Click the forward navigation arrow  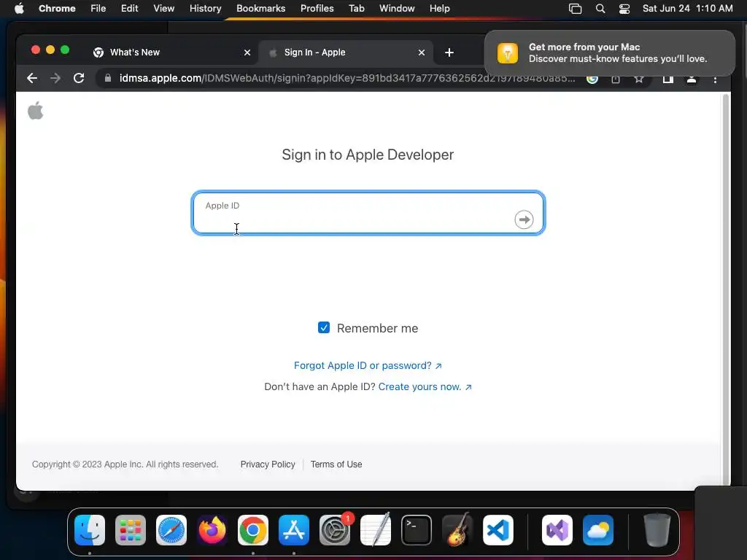55,78
